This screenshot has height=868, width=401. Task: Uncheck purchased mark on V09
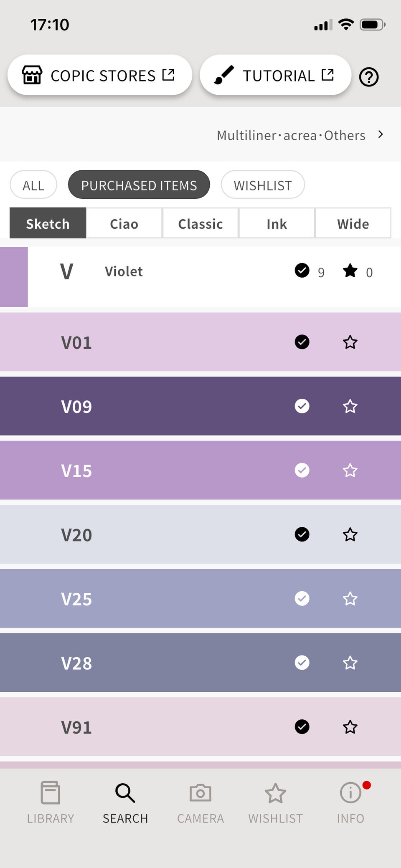coord(302,406)
